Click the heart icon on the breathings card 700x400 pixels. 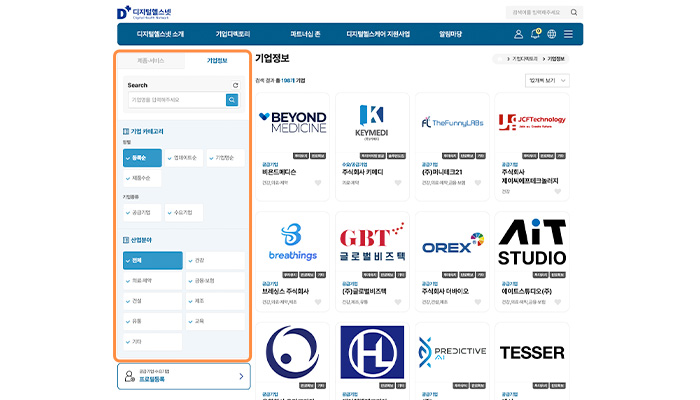pos(318,302)
